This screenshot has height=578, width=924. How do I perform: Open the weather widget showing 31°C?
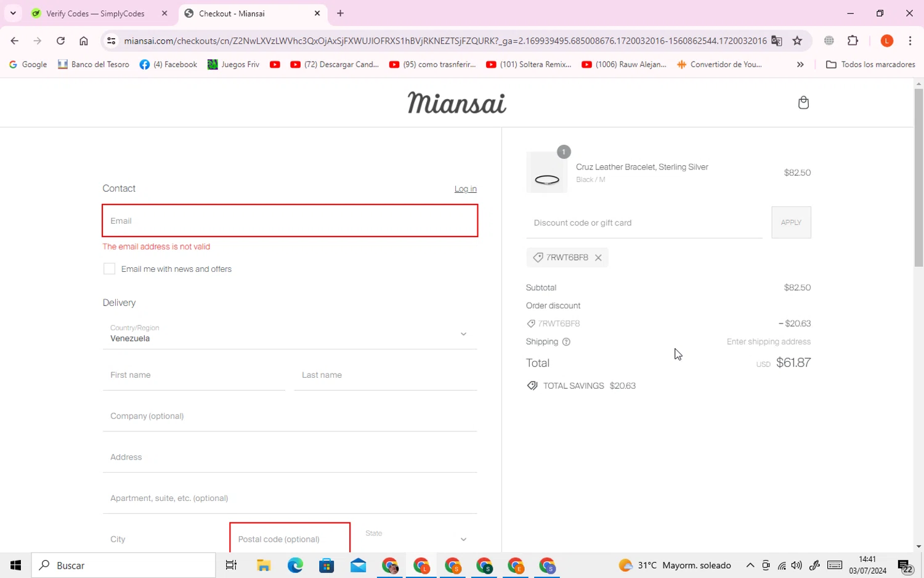click(x=675, y=565)
